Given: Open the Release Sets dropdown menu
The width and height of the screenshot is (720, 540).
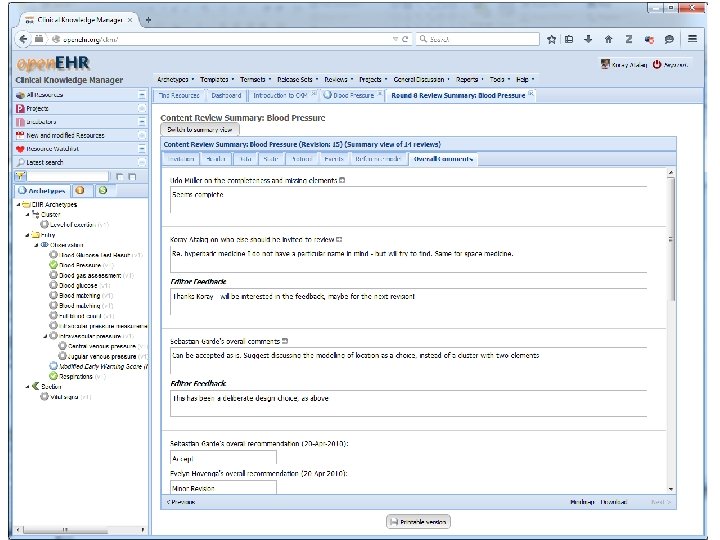Looking at the screenshot, I should (x=298, y=79).
